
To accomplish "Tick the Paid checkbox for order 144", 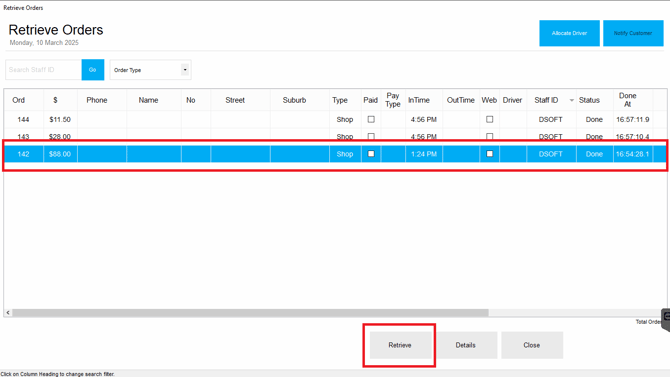I will tap(371, 120).
